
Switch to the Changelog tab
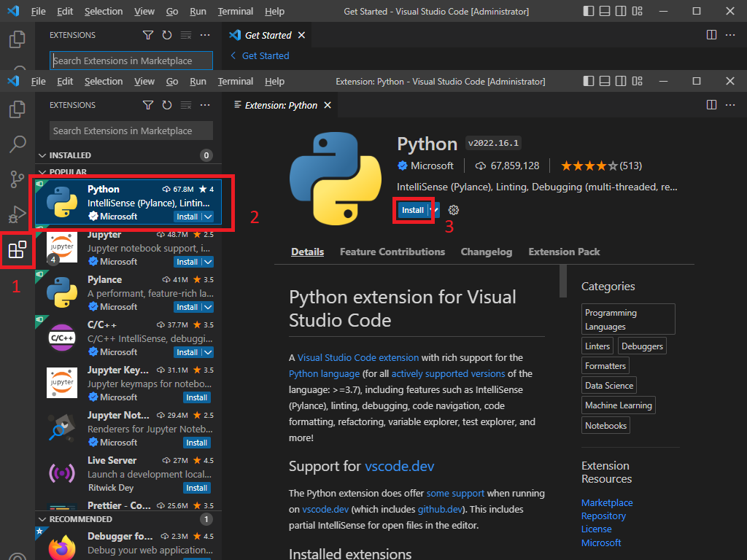click(486, 252)
